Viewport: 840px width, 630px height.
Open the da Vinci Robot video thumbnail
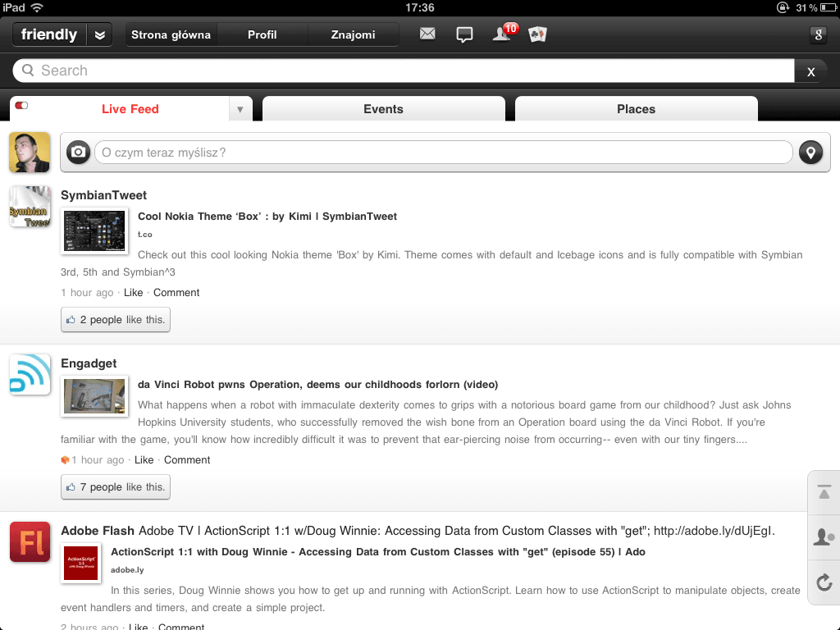pos(94,396)
